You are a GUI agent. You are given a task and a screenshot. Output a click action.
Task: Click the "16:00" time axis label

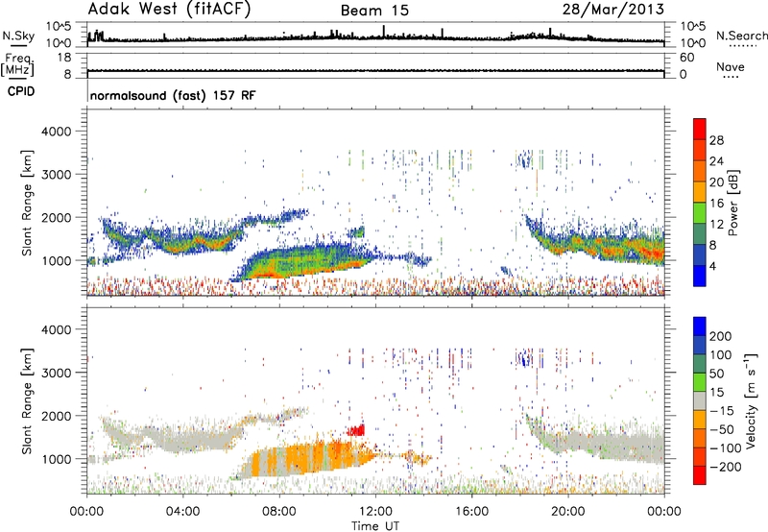(472, 512)
